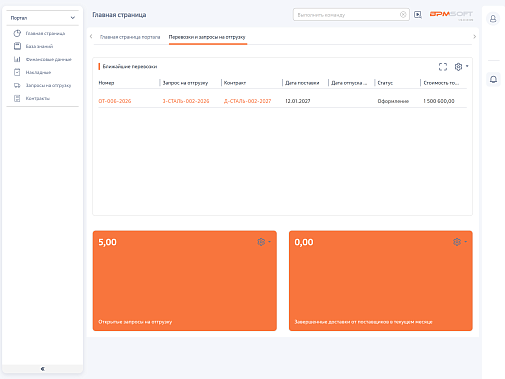Select Перевозки и запросы на отгрузку tab
The image size is (505, 379).
[x=207, y=37]
